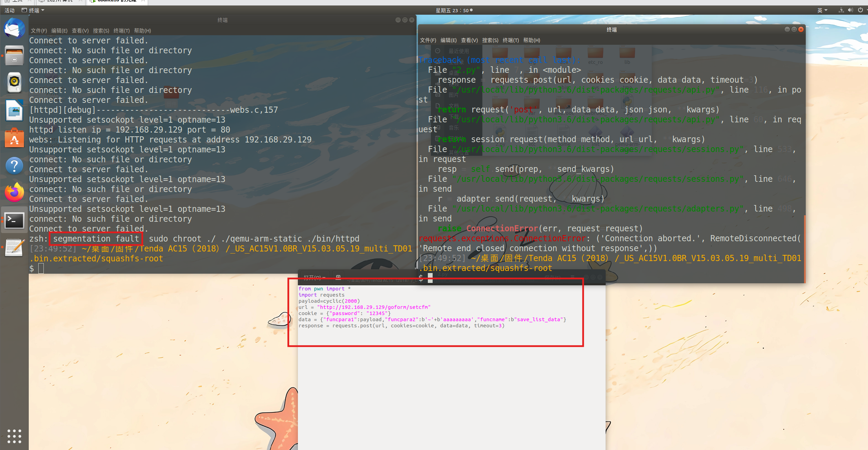The width and height of the screenshot is (868, 450).
Task: Click the 'from pwn import *' line
Action: click(324, 289)
